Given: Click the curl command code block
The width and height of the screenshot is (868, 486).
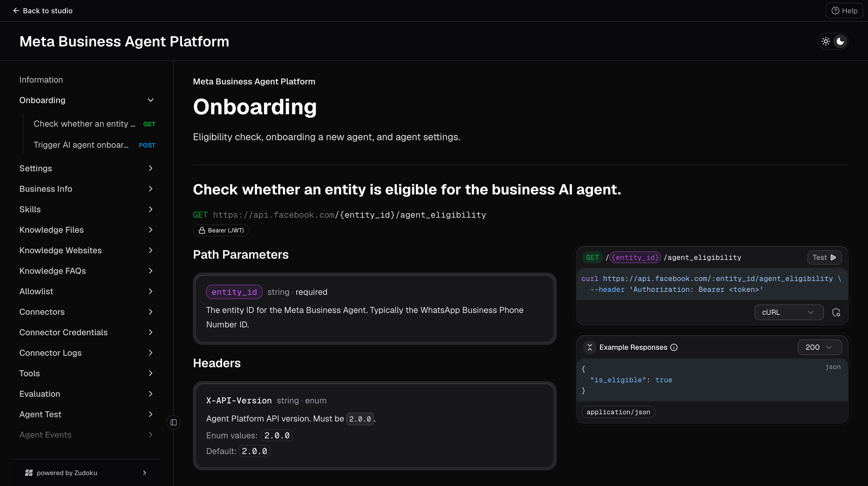Looking at the screenshot, I should pos(712,284).
